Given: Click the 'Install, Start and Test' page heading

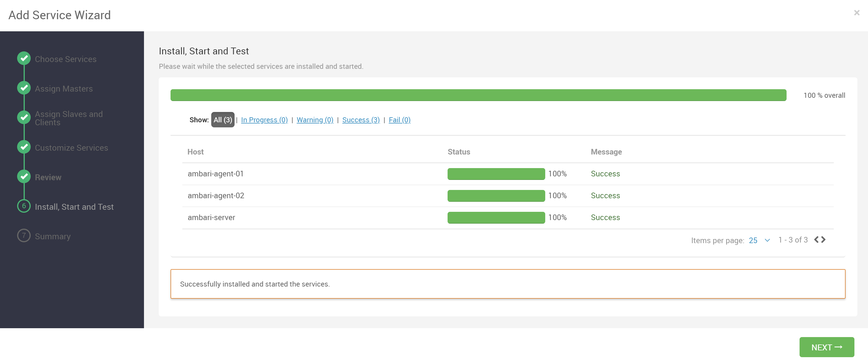Looking at the screenshot, I should tap(204, 51).
